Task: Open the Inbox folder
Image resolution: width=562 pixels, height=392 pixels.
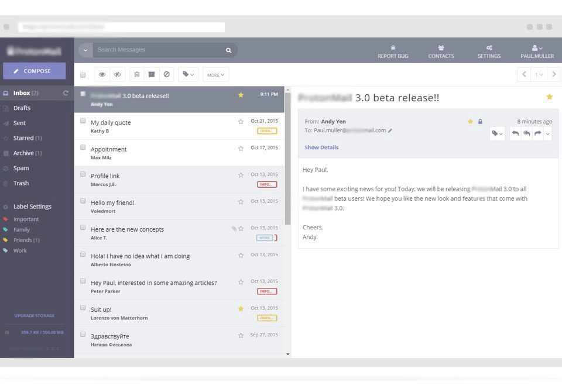Action: 26,93
